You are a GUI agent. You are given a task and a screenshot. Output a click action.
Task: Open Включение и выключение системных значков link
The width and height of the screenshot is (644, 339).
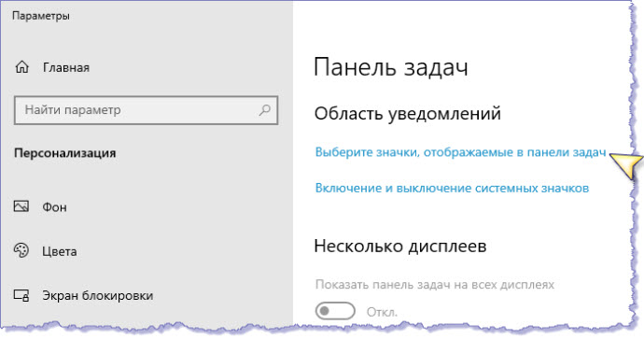point(452,189)
